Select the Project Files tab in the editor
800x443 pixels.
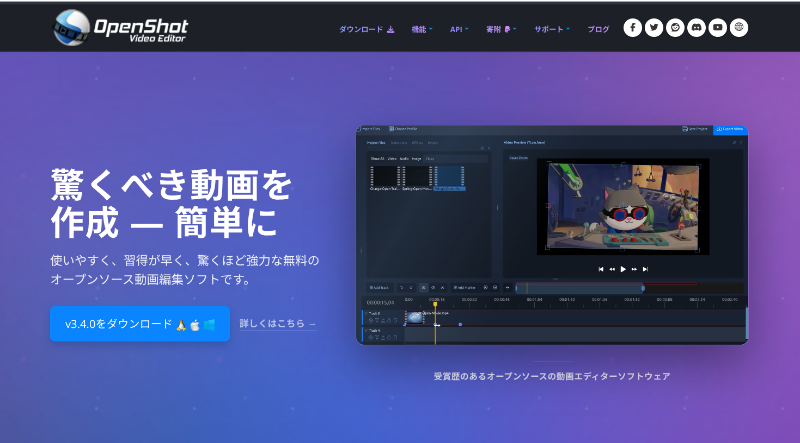[x=376, y=143]
